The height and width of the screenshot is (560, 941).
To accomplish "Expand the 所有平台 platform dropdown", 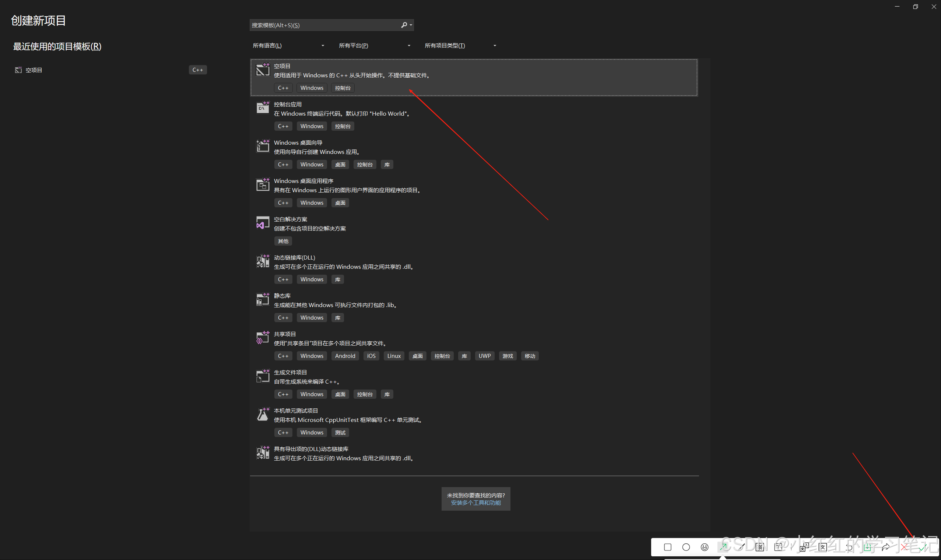I will point(375,46).
